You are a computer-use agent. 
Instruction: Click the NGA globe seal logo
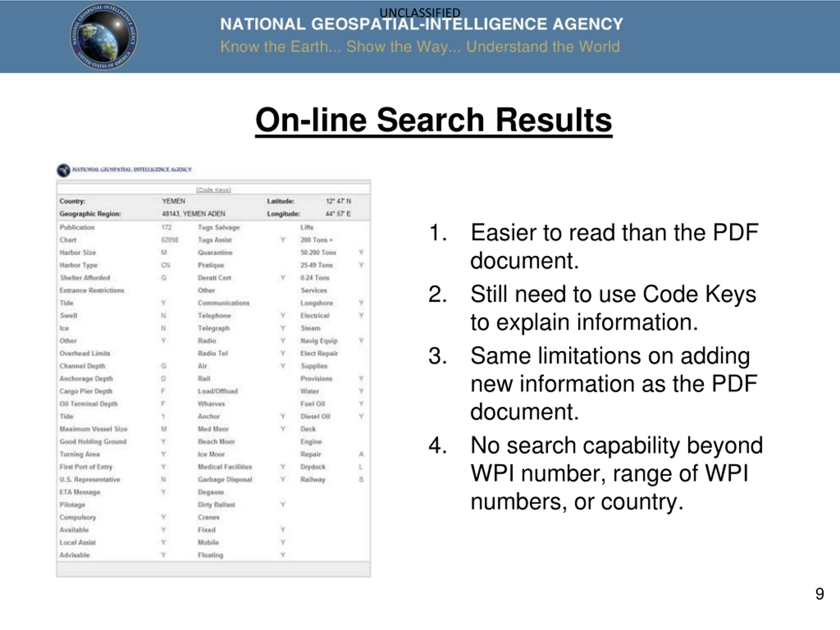tap(104, 36)
